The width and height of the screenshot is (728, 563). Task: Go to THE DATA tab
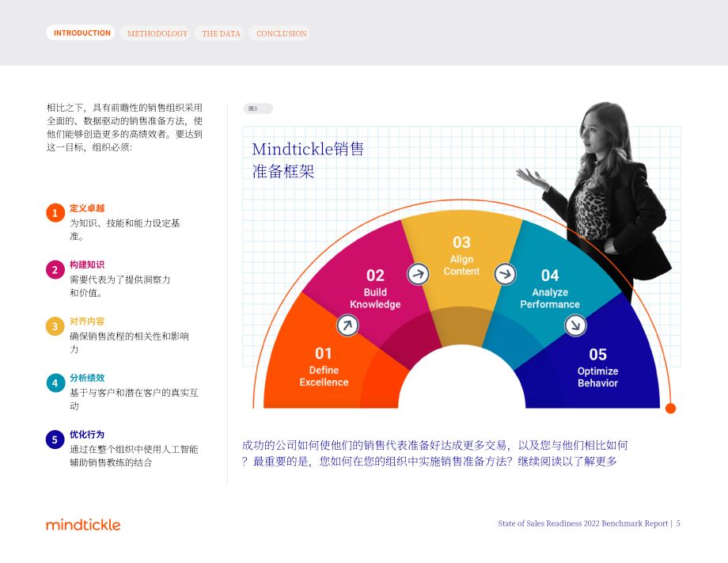(x=219, y=33)
